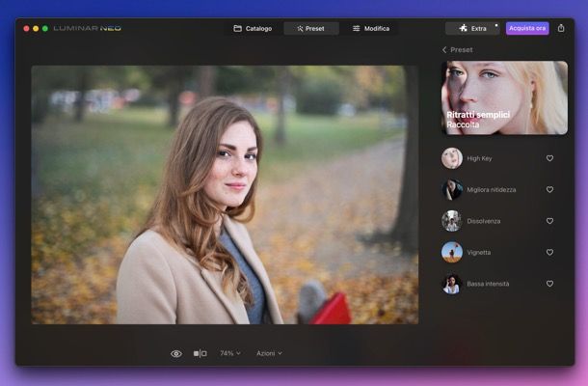Click the Migliora nitidezza preset thumbnail
Image resolution: width=588 pixels, height=386 pixels.
[452, 189]
